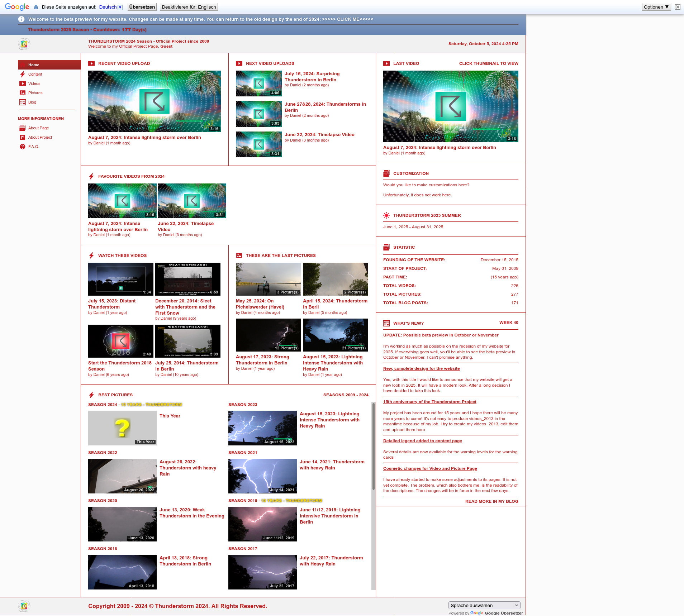Open the July 16, 2024 video thumbnail
Viewport: 684px width, 616px height.
(x=258, y=83)
